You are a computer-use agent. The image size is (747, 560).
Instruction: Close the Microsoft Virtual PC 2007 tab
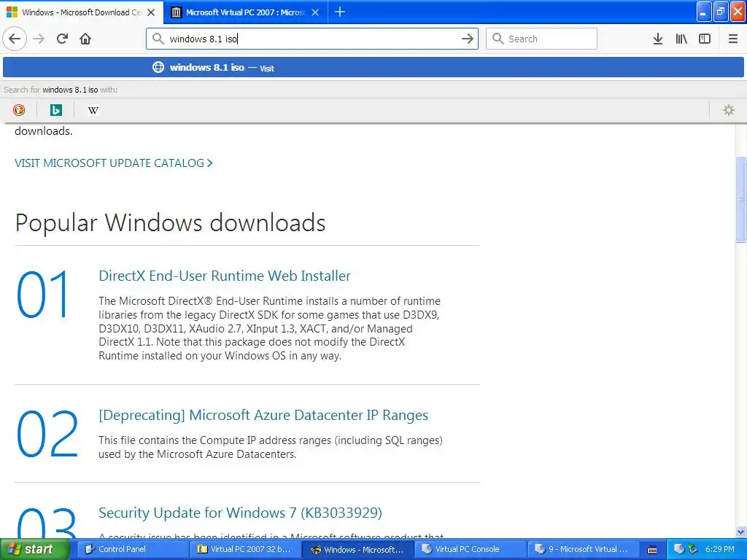[x=315, y=12]
